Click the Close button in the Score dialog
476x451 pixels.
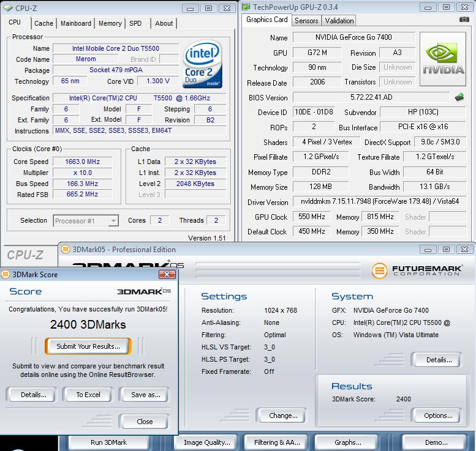pyautogui.click(x=144, y=422)
